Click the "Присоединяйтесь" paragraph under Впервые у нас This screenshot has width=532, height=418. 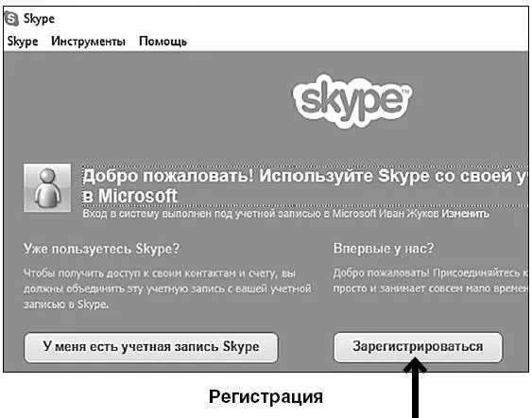[431, 281]
